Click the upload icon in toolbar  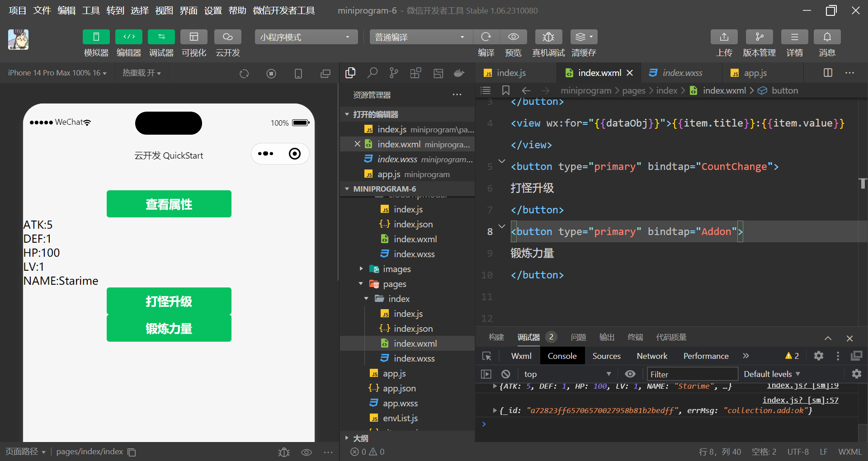pos(724,37)
